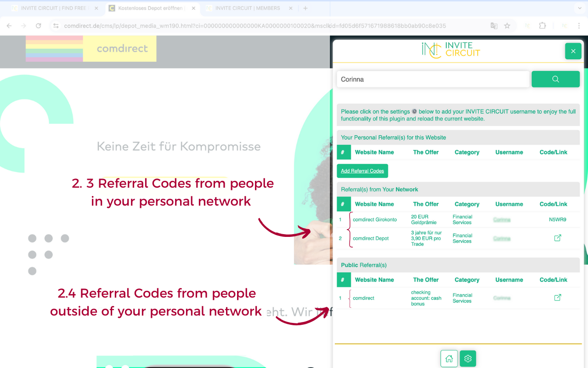The width and height of the screenshot is (588, 368).
Task: Click the Add Referral Codes button
Action: tap(362, 171)
